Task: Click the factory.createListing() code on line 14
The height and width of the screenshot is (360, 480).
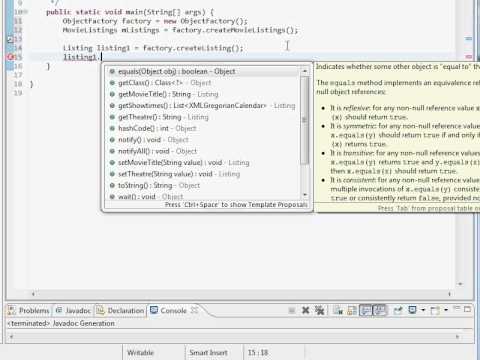Action: [x=193, y=48]
